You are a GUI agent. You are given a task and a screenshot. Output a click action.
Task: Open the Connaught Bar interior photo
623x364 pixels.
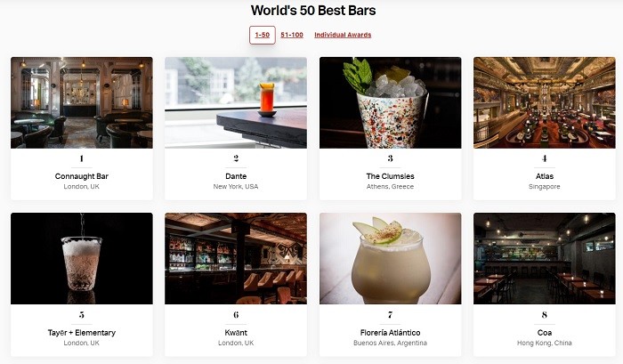82,102
